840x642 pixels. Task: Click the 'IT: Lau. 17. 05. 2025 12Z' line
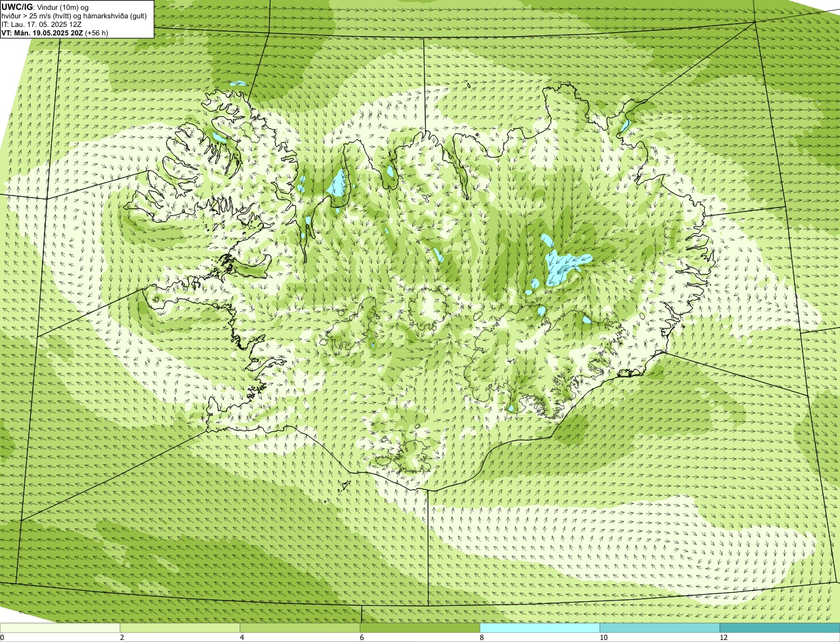click(x=41, y=24)
